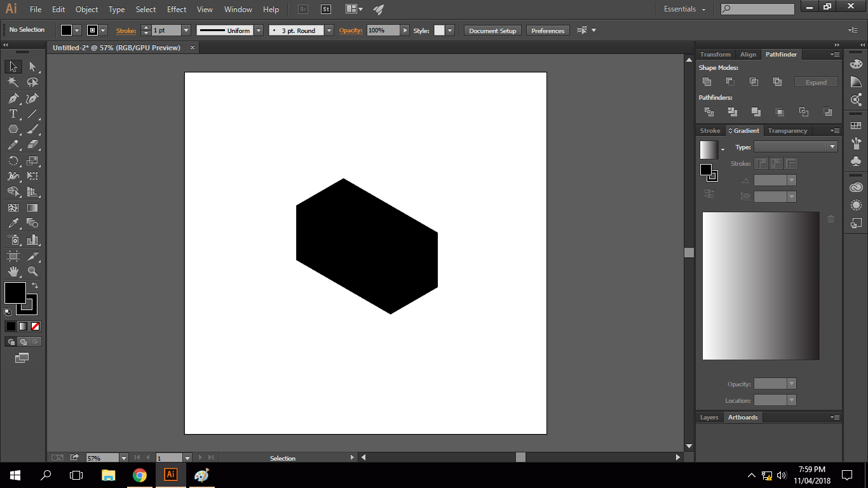This screenshot has height=488, width=868.
Task: Choose the Eraser tool
Action: tap(32, 144)
